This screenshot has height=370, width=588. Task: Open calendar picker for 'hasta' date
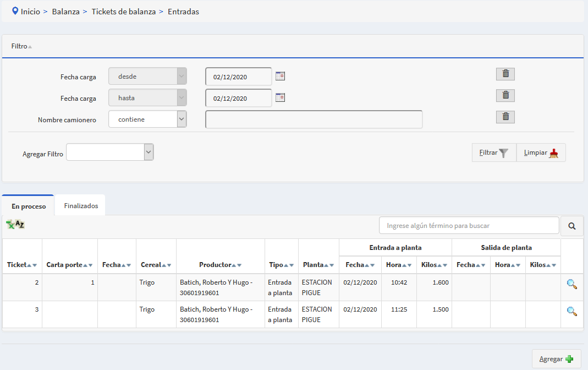280,97
